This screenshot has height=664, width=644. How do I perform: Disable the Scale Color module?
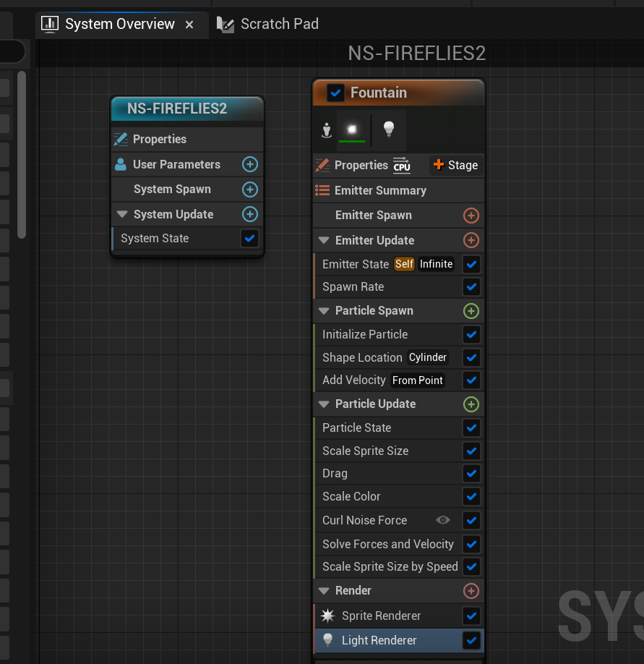(x=471, y=496)
